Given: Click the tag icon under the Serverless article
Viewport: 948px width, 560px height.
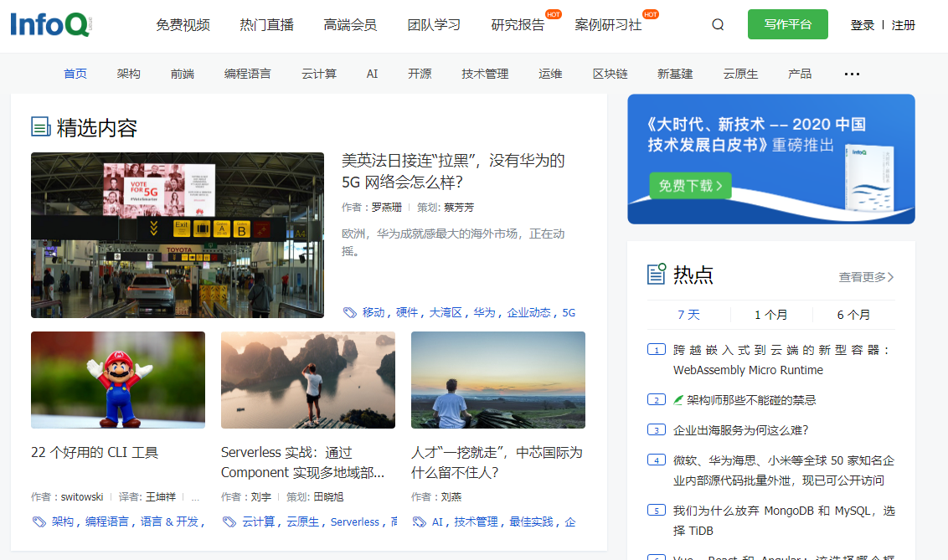Looking at the screenshot, I should 229,521.
